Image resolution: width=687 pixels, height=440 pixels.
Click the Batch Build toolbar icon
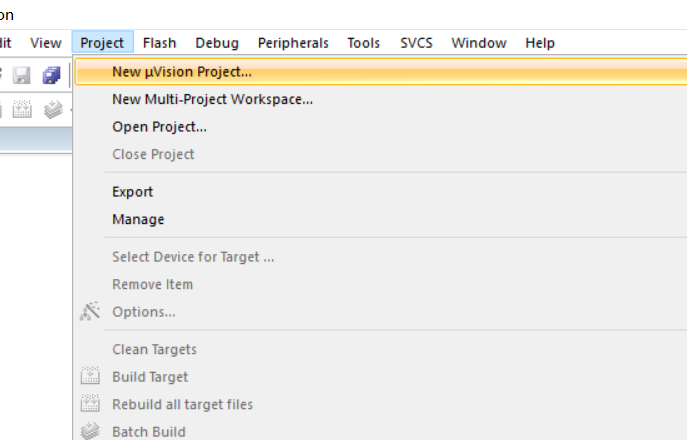click(53, 109)
